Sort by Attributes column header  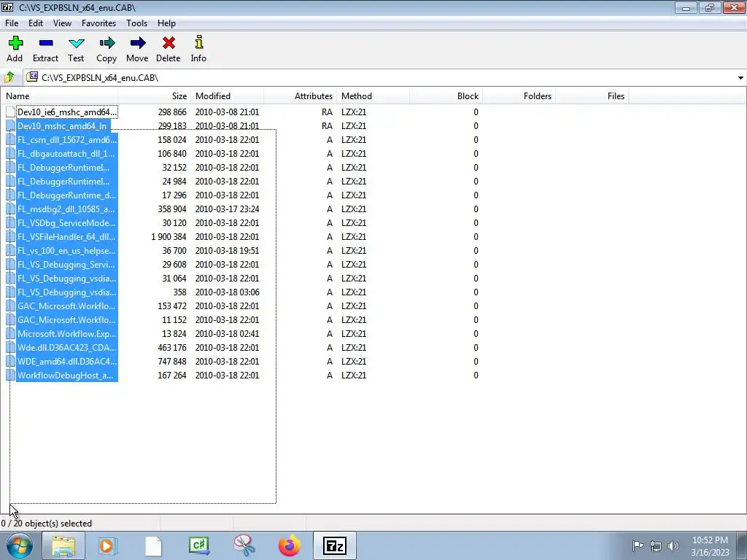point(300,96)
